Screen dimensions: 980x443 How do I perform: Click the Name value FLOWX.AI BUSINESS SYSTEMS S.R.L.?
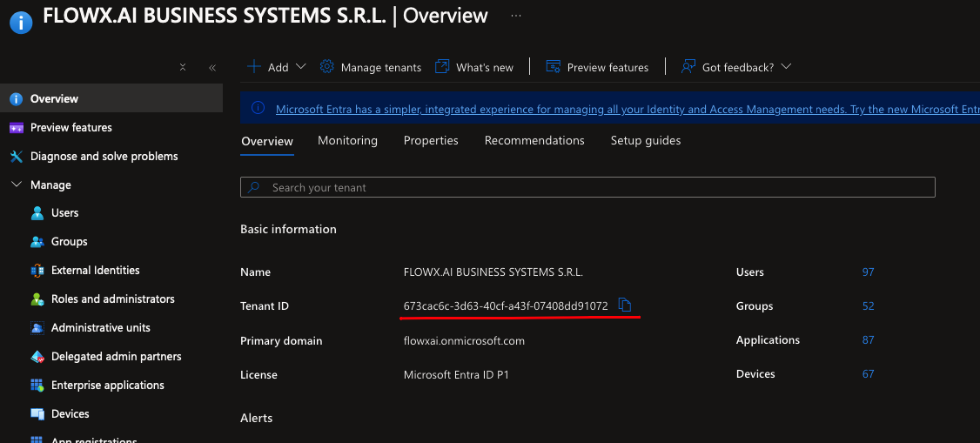(x=493, y=272)
